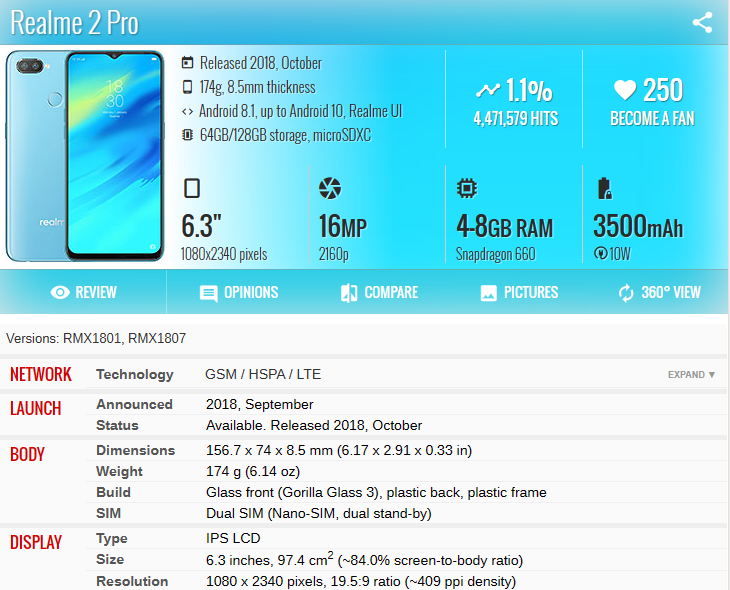
Task: Open the 360° View tab
Action: (x=659, y=292)
